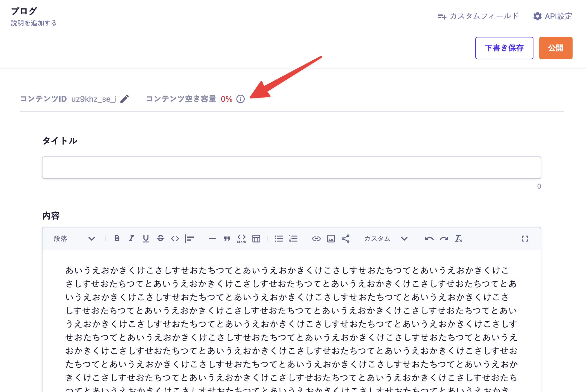
Task: Insert a code block
Action: pos(241,238)
